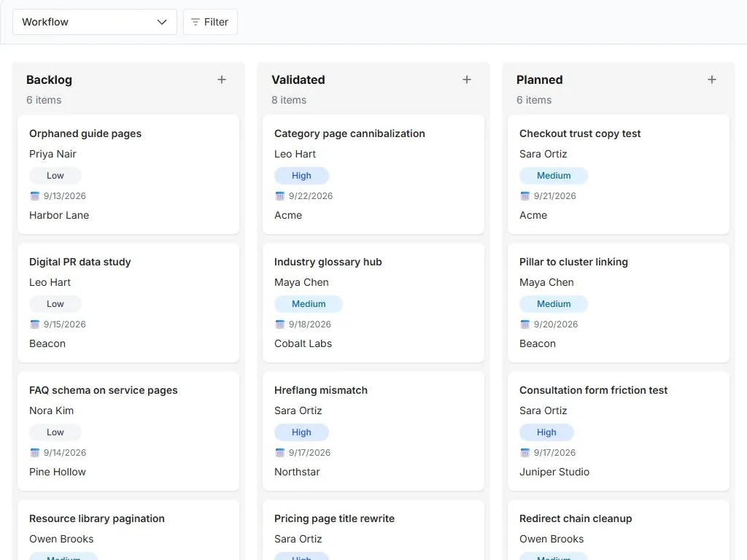
Task: Click the due date 9/22/2026
Action: [311, 195]
